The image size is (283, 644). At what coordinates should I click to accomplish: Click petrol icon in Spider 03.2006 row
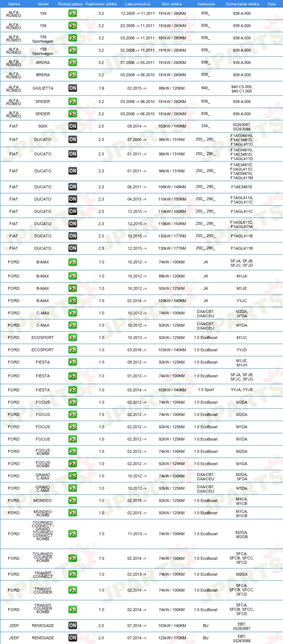pyautogui.click(x=73, y=102)
